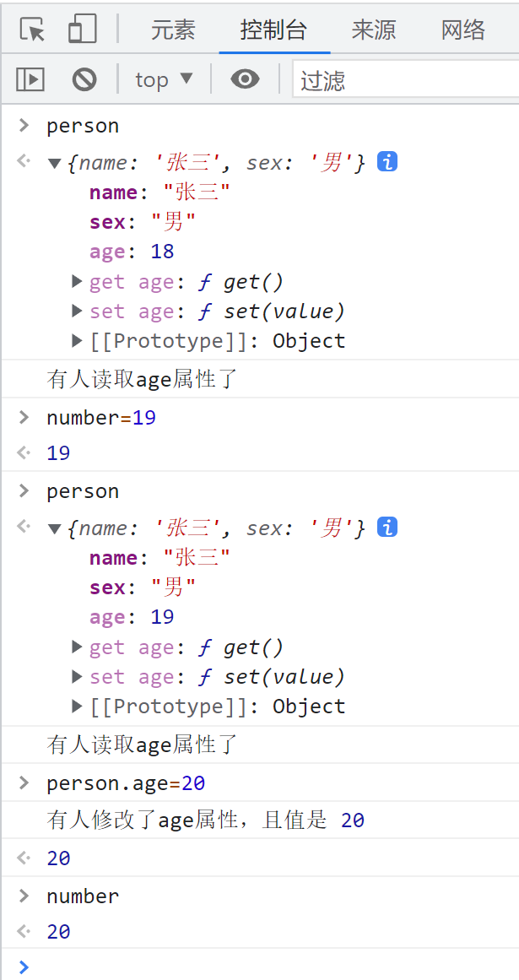The width and height of the screenshot is (519, 980).
Task: Open the 网络 tab
Action: coord(462,30)
